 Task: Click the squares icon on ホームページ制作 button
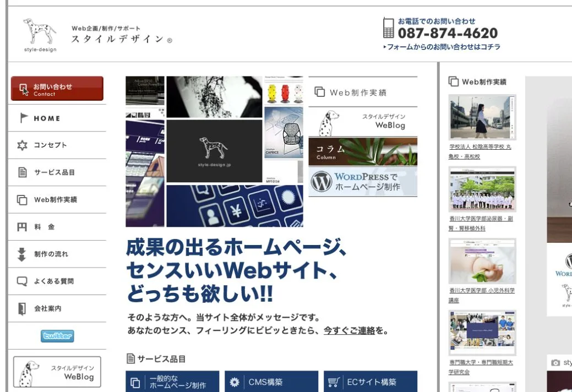click(x=135, y=383)
